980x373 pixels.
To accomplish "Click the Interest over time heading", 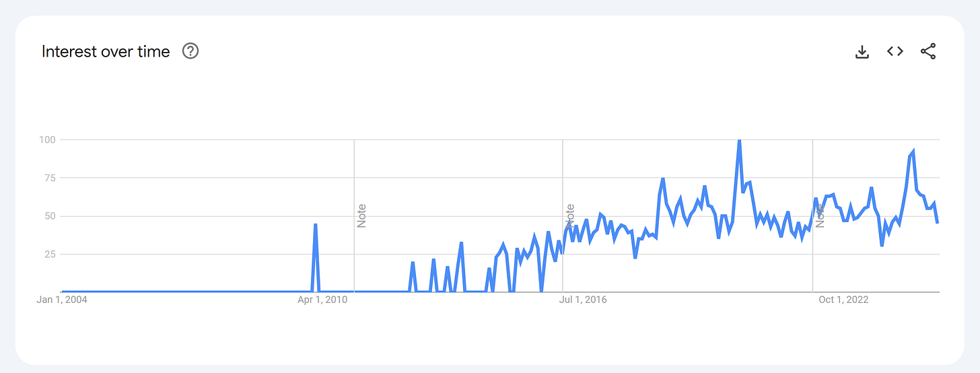I will [x=106, y=52].
